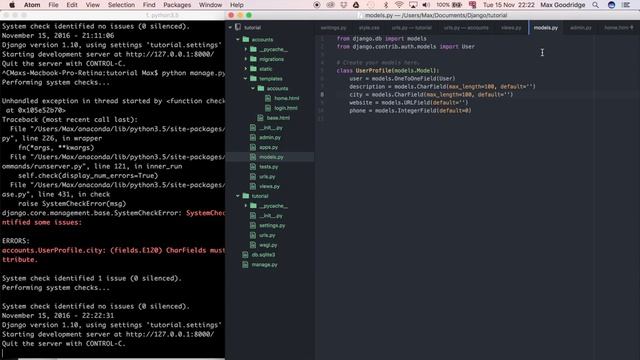The image size is (640, 360).
Task: Open the Max Goodridge user menu
Action: 562,5
